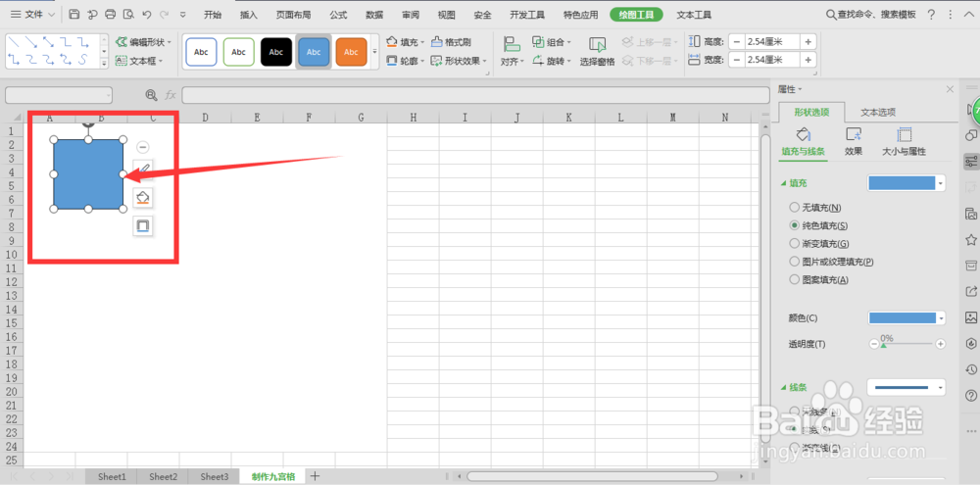The image size is (980, 485).
Task: Switch to Sheet1 worksheet tab
Action: point(112,476)
